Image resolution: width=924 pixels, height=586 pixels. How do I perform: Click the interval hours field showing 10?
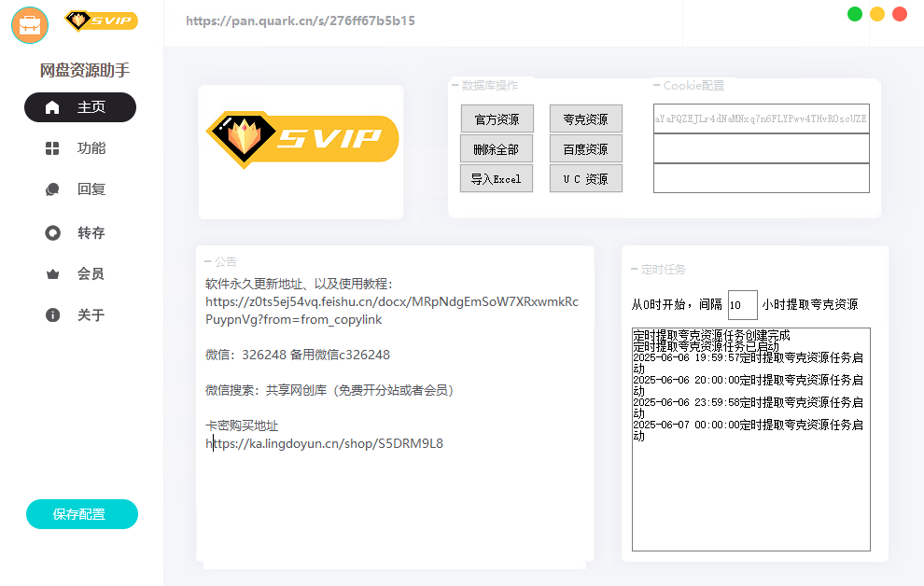click(743, 305)
